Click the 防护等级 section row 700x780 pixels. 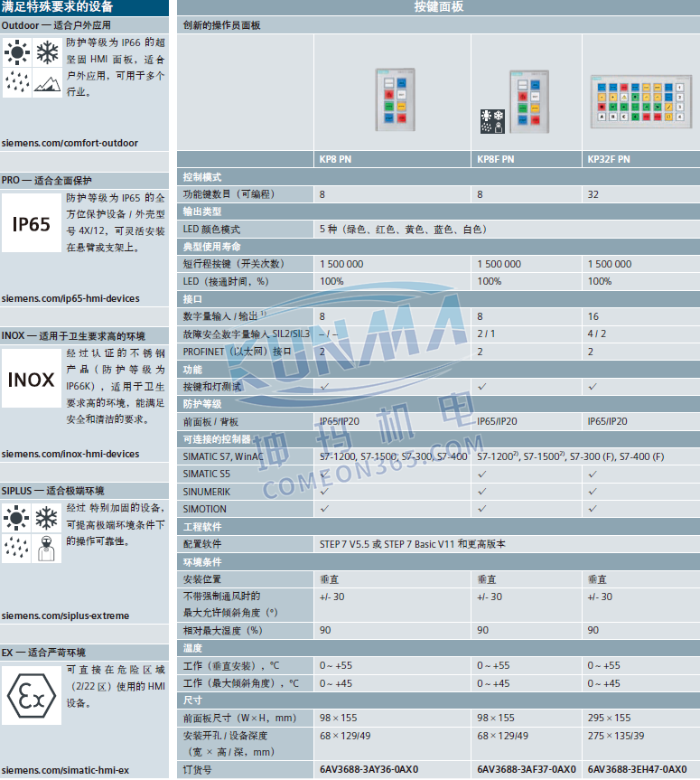click(x=438, y=404)
